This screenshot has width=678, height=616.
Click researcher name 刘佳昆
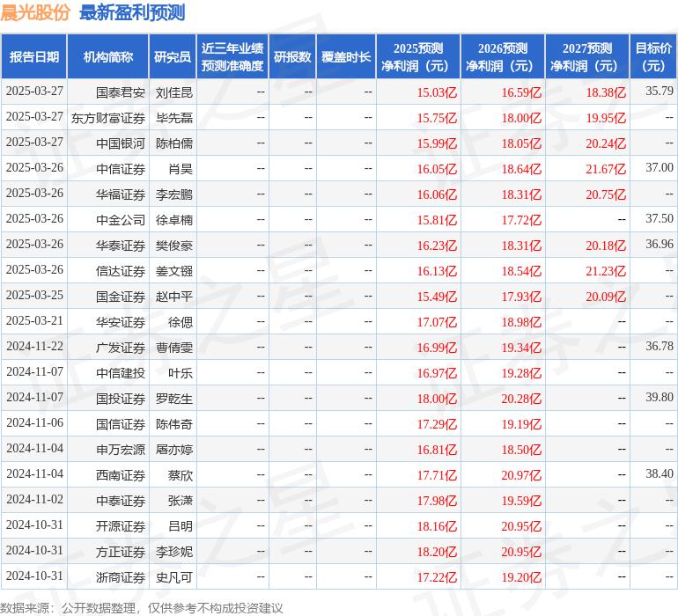click(173, 92)
